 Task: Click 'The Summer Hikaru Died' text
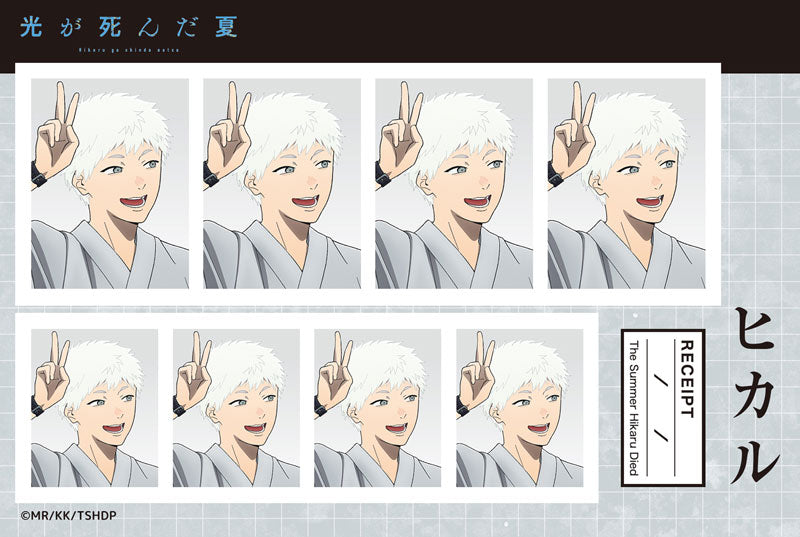[x=634, y=406]
